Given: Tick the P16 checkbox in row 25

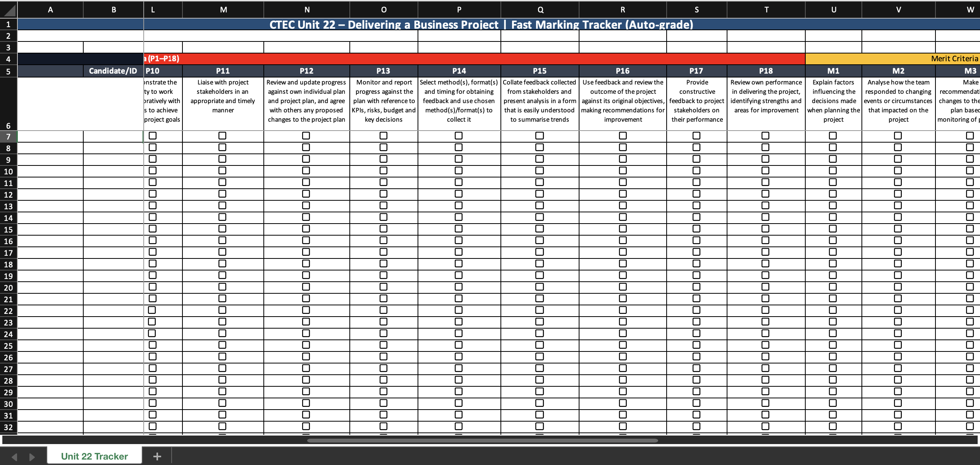Looking at the screenshot, I should 623,345.
